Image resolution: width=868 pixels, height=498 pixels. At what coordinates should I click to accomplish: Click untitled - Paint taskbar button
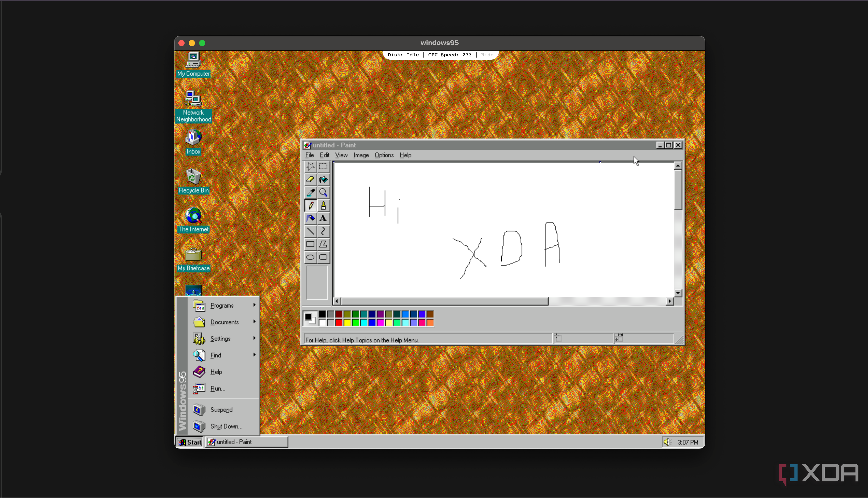pyautogui.click(x=247, y=442)
